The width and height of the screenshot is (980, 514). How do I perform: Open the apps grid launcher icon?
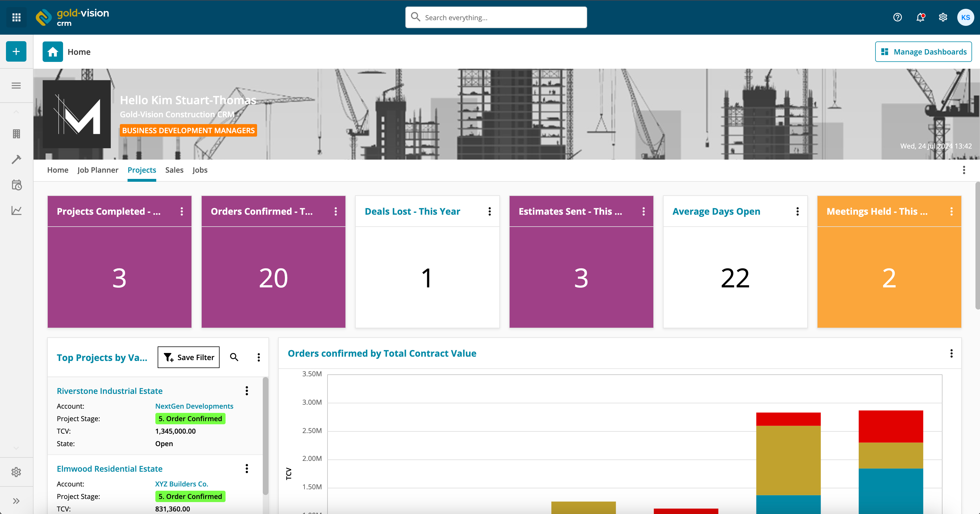(x=16, y=17)
